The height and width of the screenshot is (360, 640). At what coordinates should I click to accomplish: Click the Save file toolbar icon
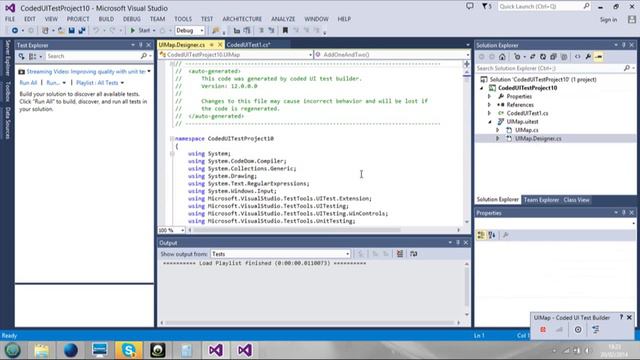(x=71, y=31)
